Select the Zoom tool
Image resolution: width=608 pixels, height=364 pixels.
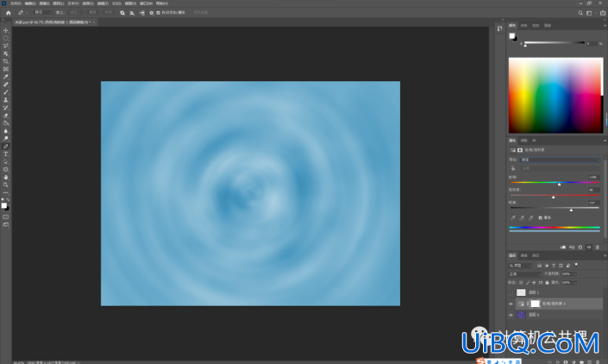[6, 185]
